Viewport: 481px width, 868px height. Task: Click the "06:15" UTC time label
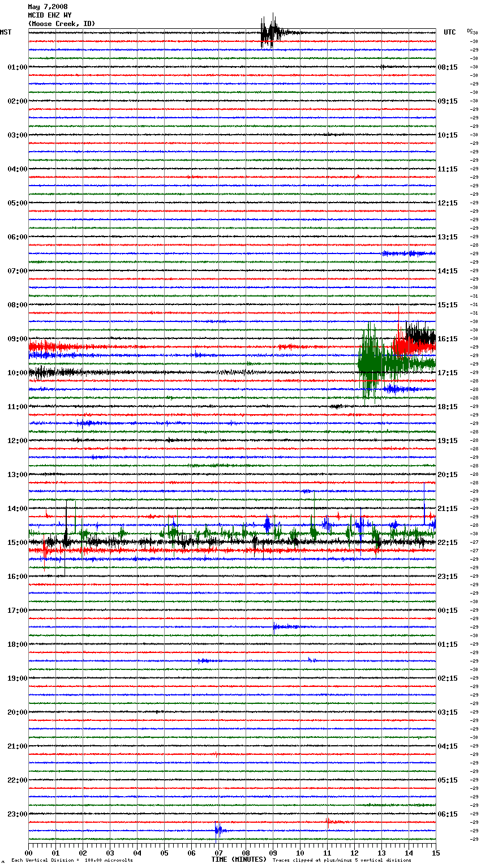pos(448,814)
